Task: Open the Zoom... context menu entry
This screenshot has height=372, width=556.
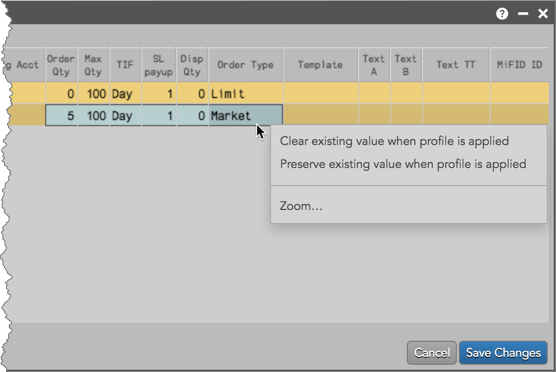Action: click(x=301, y=206)
